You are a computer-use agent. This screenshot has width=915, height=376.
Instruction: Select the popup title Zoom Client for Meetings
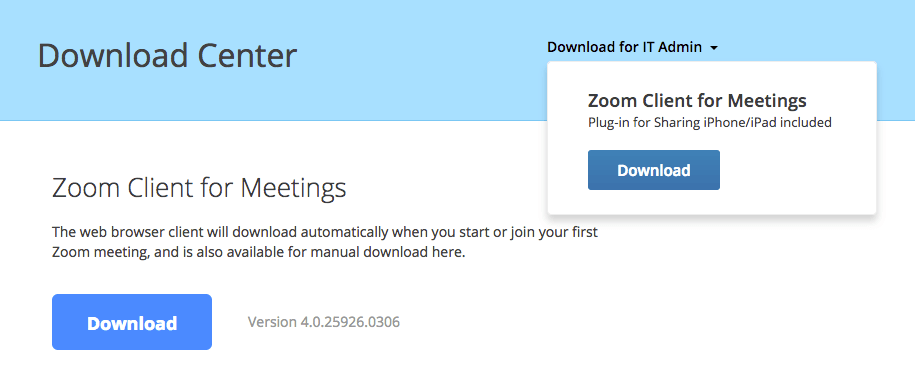697,100
